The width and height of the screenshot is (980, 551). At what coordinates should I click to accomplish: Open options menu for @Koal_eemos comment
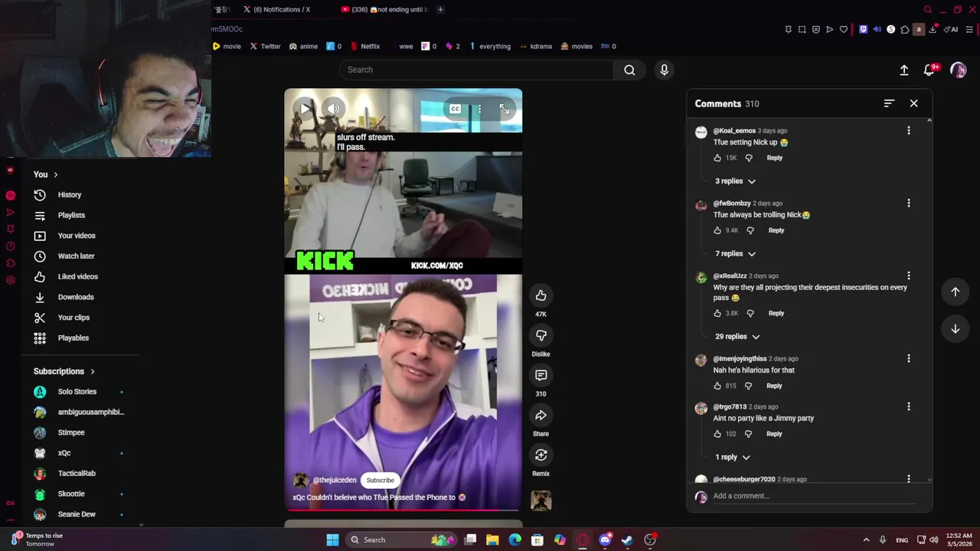909,131
